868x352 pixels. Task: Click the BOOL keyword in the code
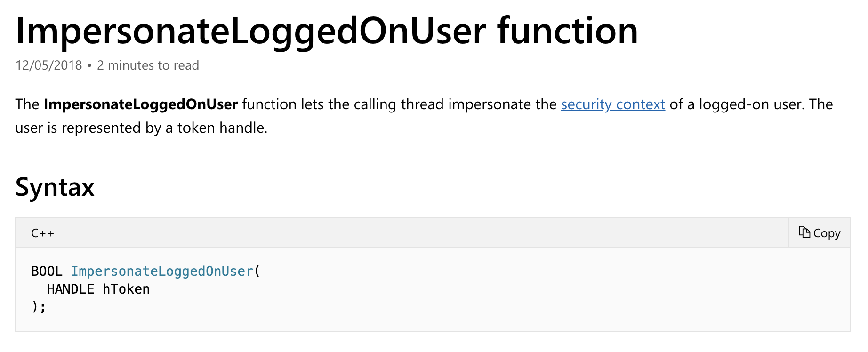click(x=47, y=272)
